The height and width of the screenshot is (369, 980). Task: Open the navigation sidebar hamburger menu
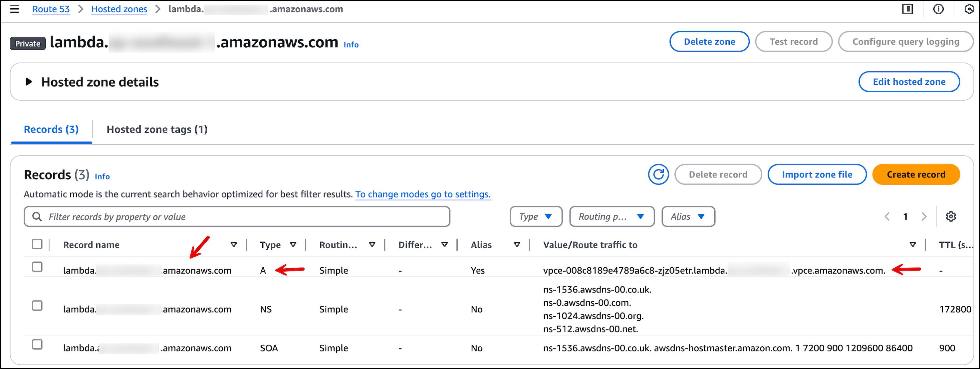14,9
